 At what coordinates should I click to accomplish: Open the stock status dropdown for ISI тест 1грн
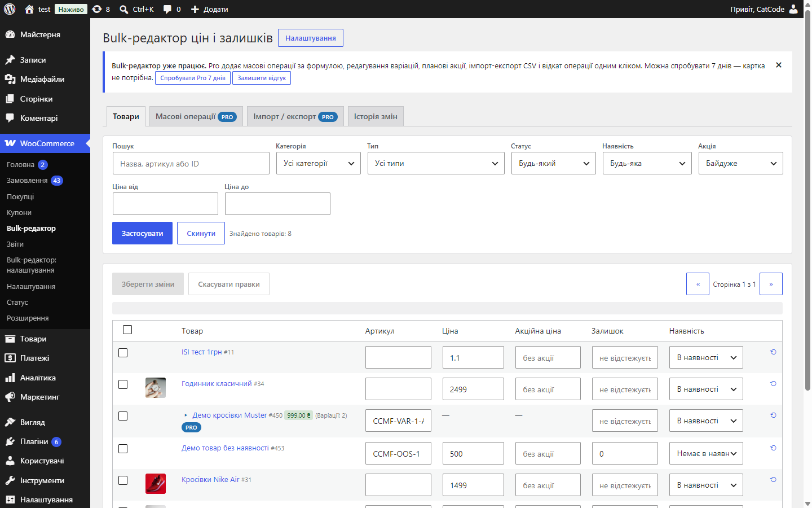click(x=706, y=357)
